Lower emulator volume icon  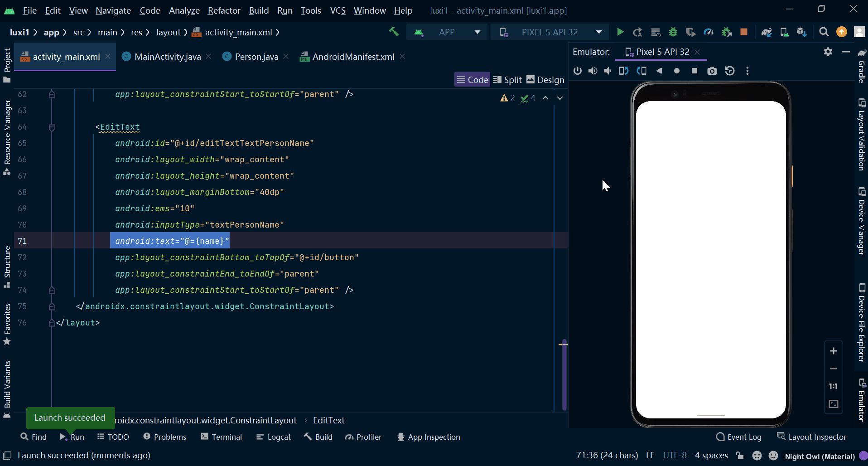coord(608,71)
